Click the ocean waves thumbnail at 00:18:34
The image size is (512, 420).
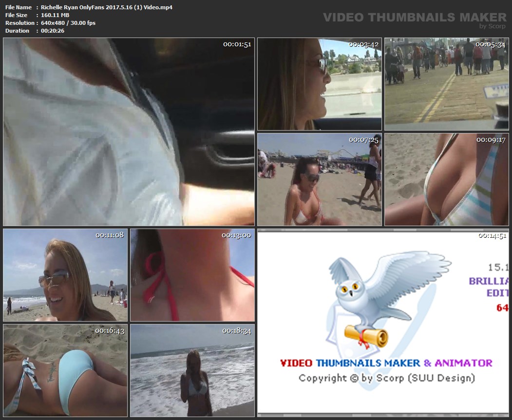(192, 370)
